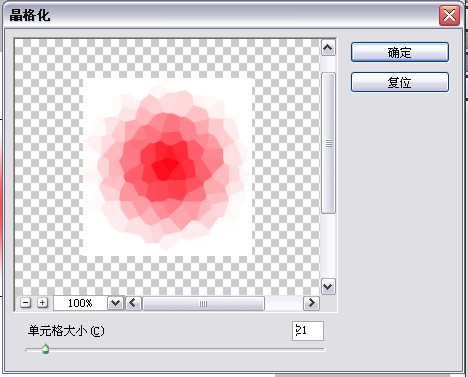Click the vertical scrollbar thumb

[328, 143]
